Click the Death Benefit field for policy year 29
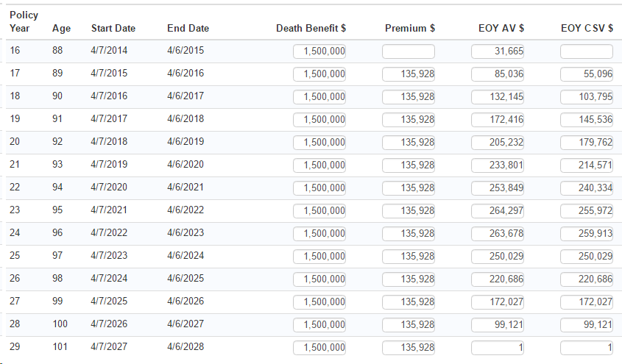The height and width of the screenshot is (364, 622). 319,348
